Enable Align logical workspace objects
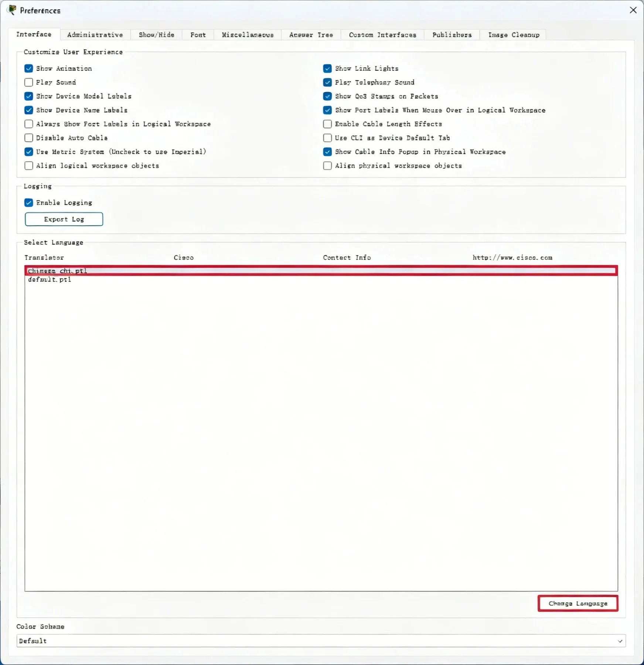This screenshot has width=644, height=665. (x=28, y=166)
